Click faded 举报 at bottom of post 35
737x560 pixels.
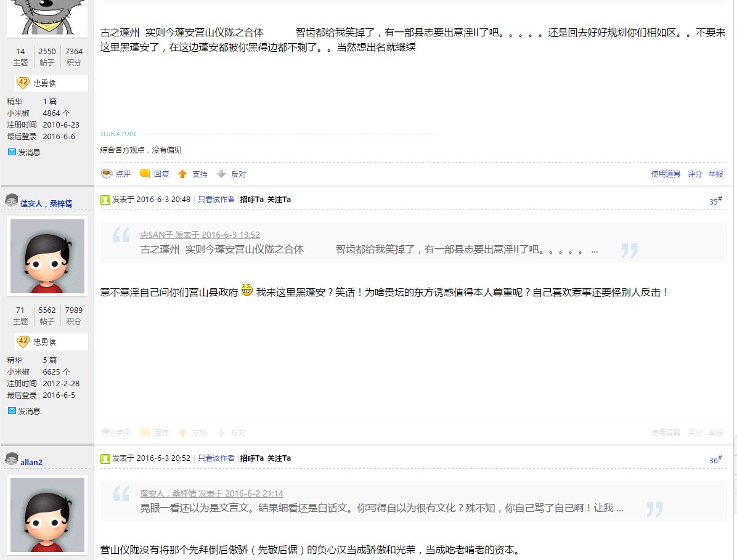point(716,432)
